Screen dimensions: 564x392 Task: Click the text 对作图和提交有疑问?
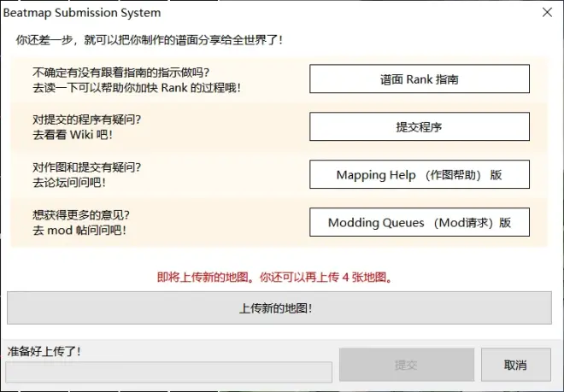(86, 167)
